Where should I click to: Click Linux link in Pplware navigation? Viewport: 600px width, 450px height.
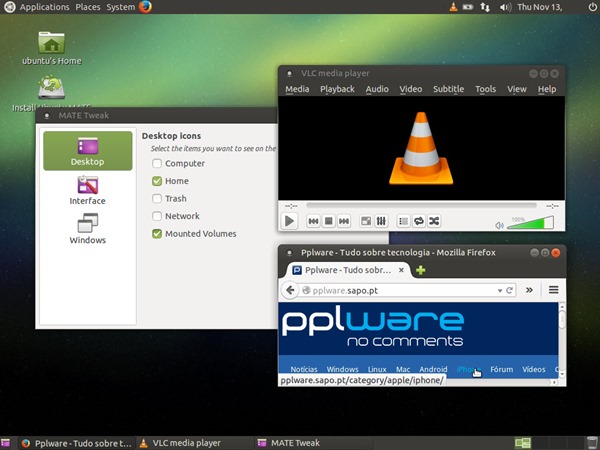coord(377,369)
